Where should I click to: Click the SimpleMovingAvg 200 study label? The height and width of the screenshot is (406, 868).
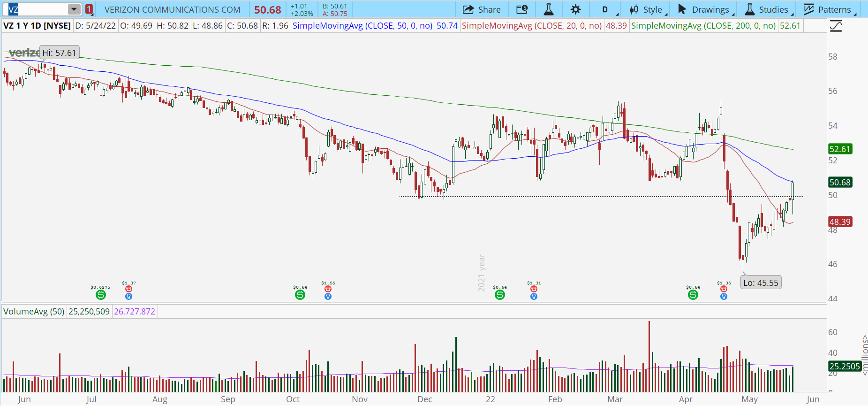(x=703, y=26)
